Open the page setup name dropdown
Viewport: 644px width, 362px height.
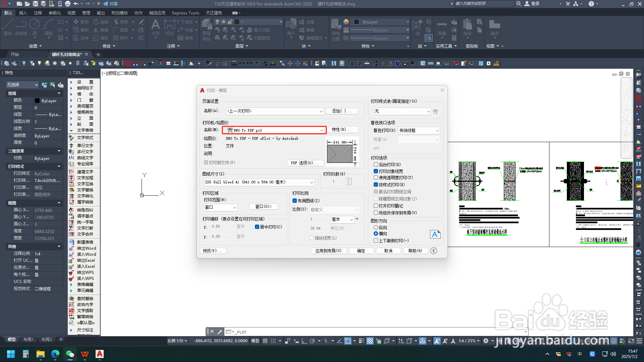275,111
